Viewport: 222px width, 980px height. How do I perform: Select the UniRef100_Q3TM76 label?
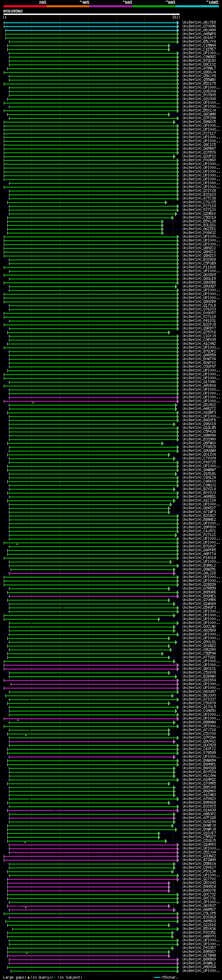click(x=199, y=152)
